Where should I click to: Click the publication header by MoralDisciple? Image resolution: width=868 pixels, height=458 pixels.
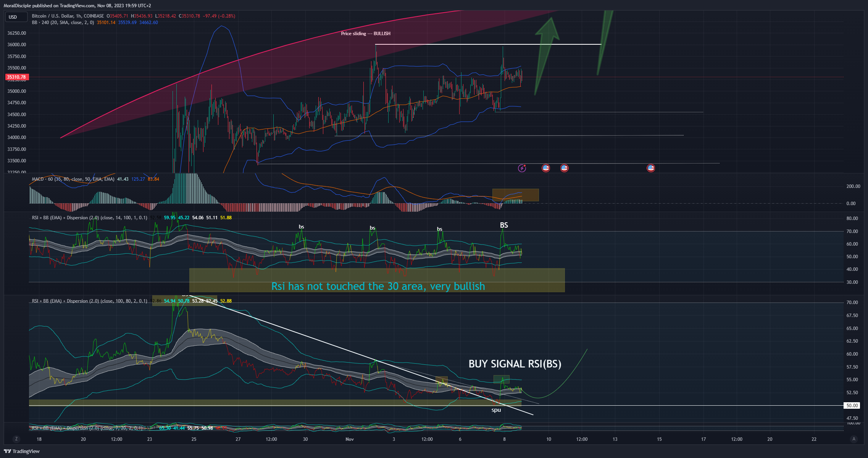pos(77,6)
